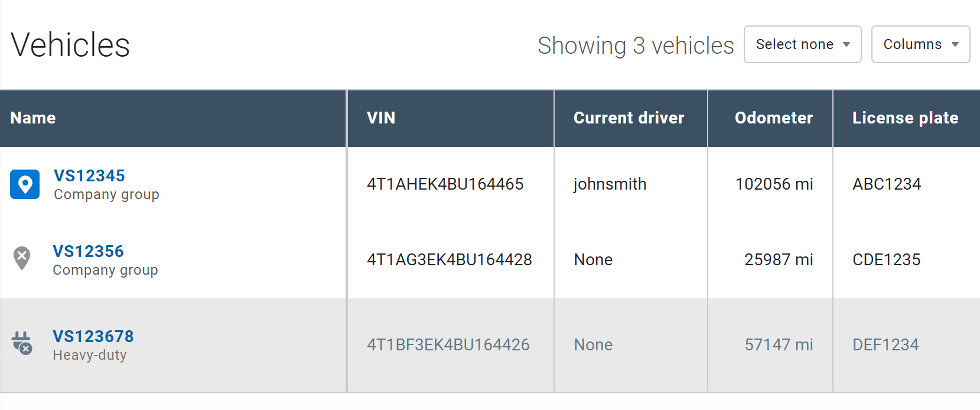The height and width of the screenshot is (410, 980).
Task: Sort by the Name column header
Action: pos(33,118)
